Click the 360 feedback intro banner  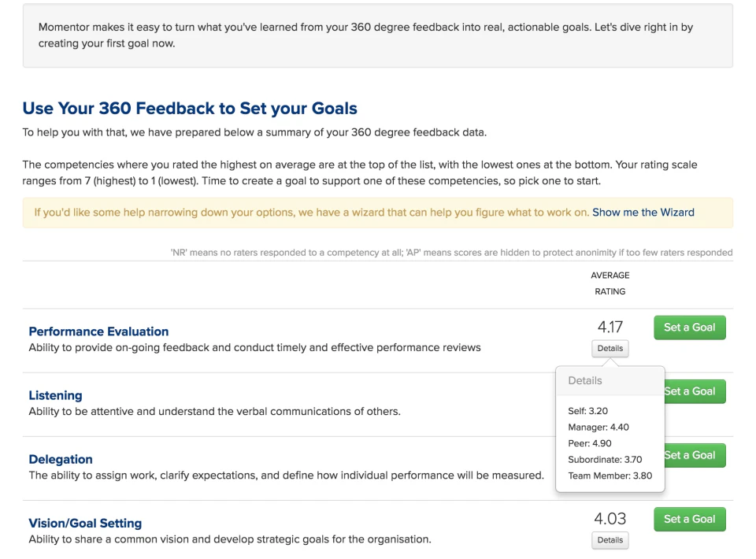pos(378,35)
